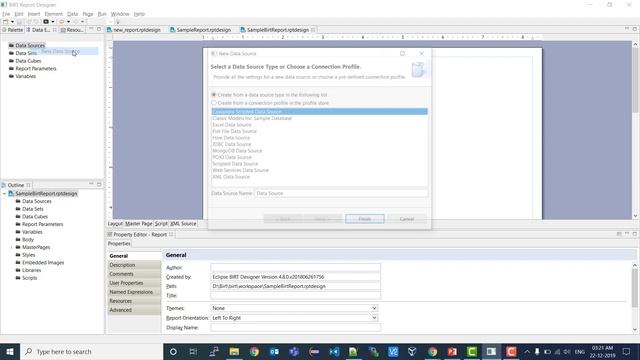
Task: Open the Data menu
Action: point(73,14)
